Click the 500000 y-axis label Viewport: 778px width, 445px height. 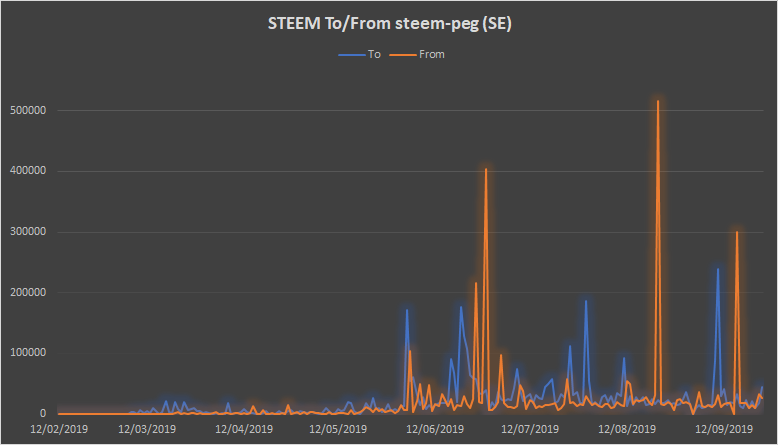(28, 110)
